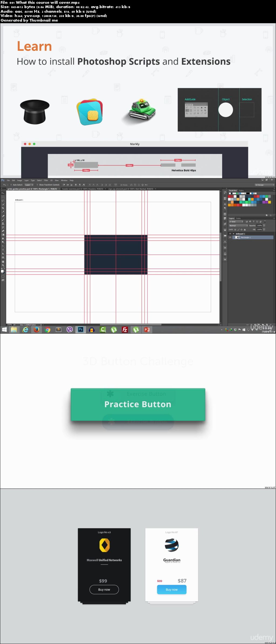276x644 pixels.
Task: Hide the Rectangle 1 layer
Action: pyautogui.click(x=230, y=237)
